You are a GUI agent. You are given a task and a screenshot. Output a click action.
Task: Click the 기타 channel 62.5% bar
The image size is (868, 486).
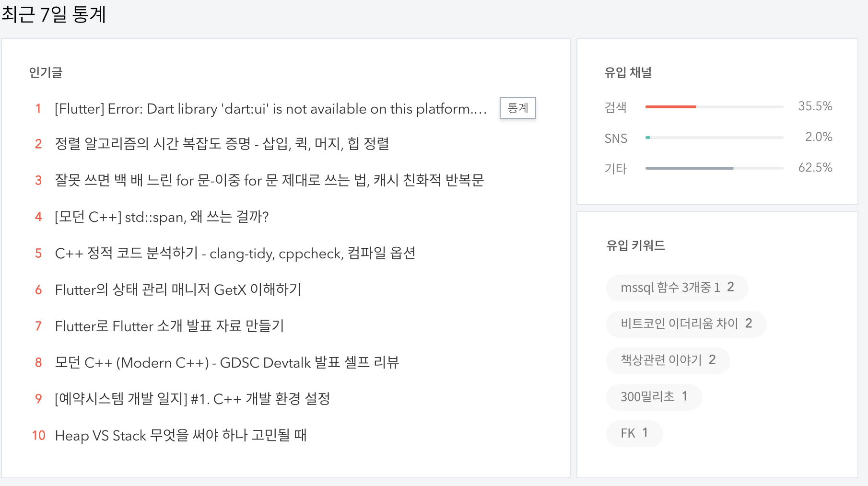click(x=714, y=168)
